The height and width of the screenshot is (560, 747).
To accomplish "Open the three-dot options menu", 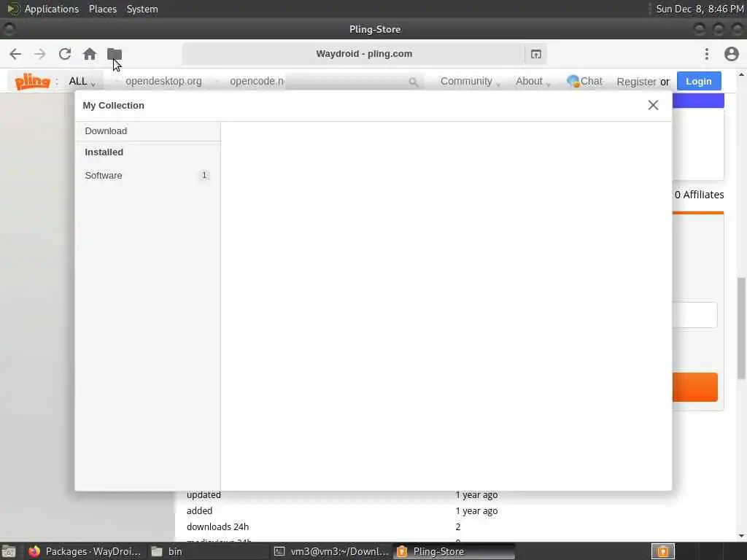I will 706,54.
